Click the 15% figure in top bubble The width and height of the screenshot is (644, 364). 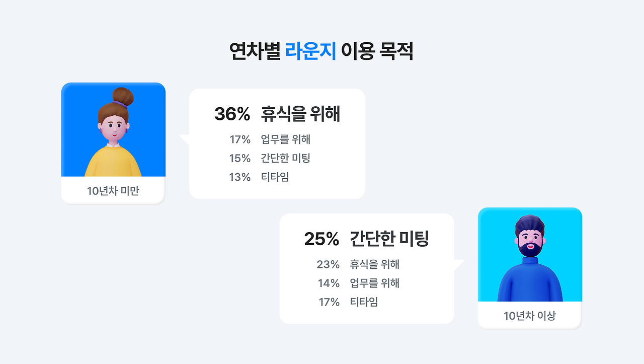tap(239, 158)
